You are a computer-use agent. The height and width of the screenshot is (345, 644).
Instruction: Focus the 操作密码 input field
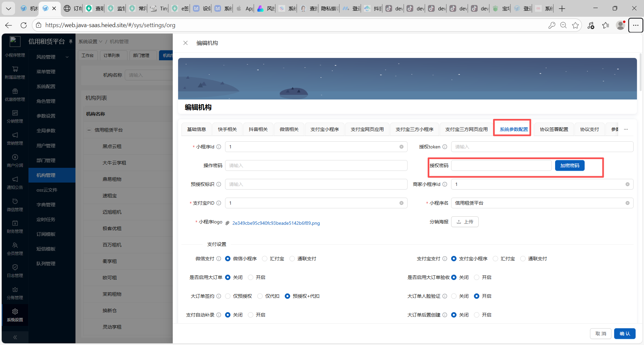316,165
